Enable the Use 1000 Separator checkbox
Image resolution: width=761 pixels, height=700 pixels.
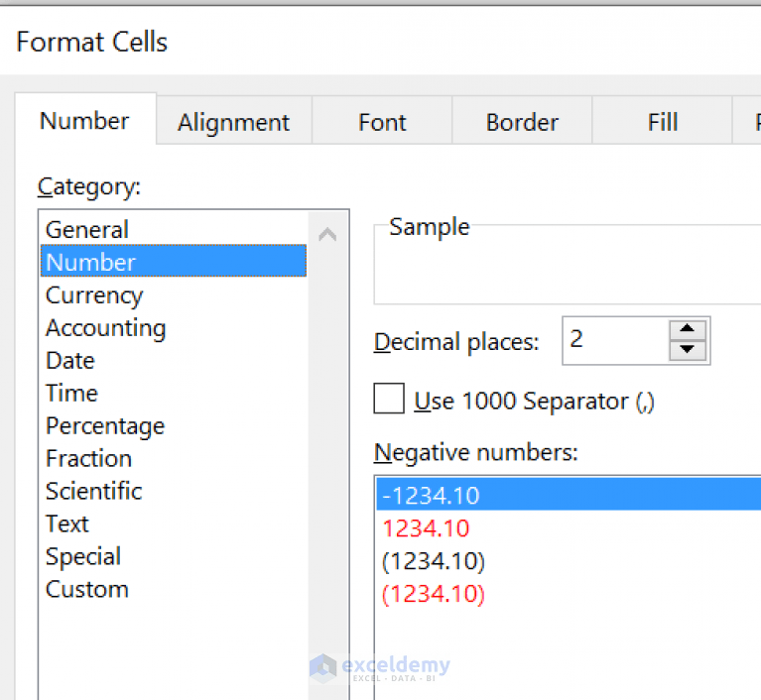tap(389, 400)
